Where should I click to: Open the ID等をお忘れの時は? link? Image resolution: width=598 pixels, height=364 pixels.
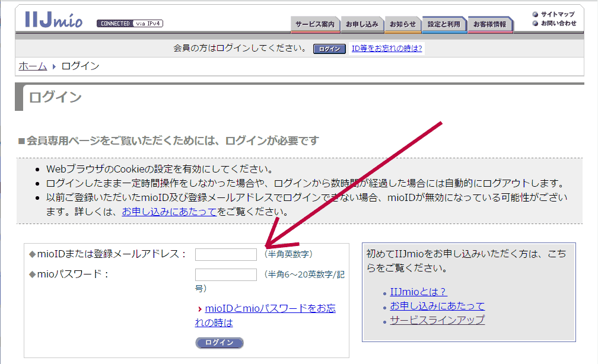point(387,49)
